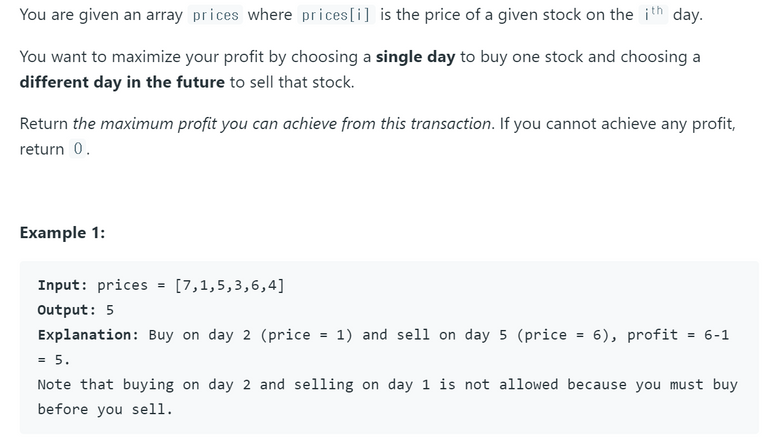Click the 'Example 1:' heading
The width and height of the screenshot is (768, 445).
click(x=62, y=233)
